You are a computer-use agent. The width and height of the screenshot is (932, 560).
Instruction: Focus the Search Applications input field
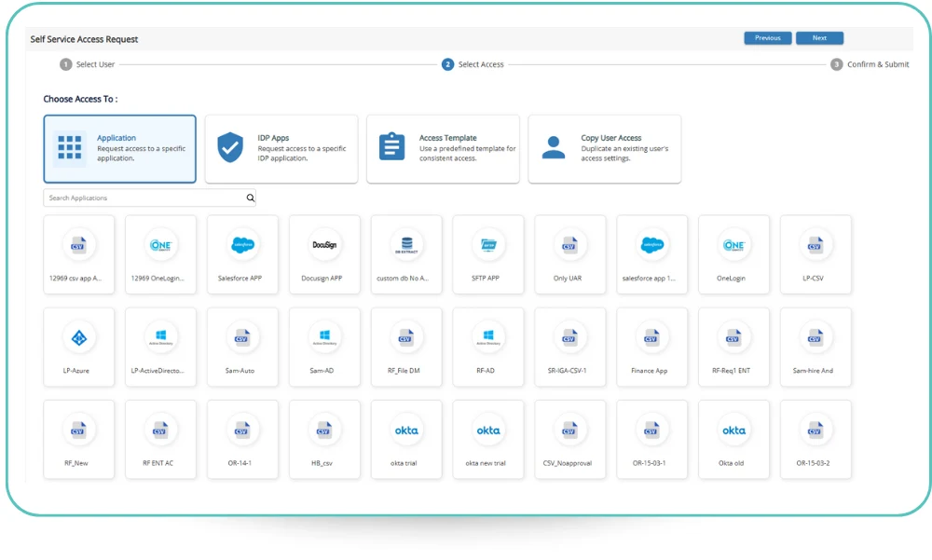[x=143, y=198]
